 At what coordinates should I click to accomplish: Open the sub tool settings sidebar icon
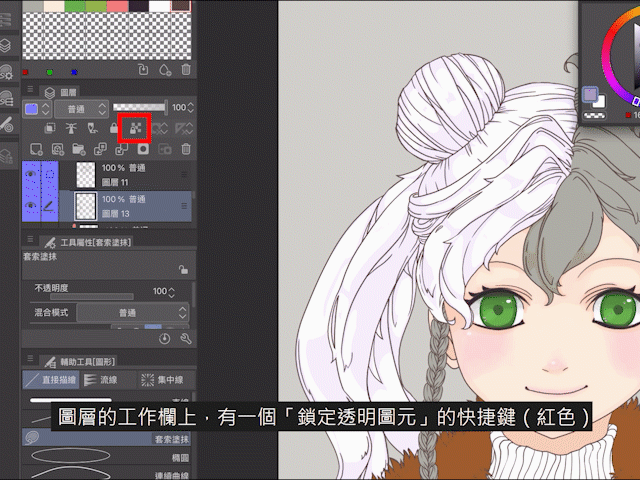click(x=6, y=71)
